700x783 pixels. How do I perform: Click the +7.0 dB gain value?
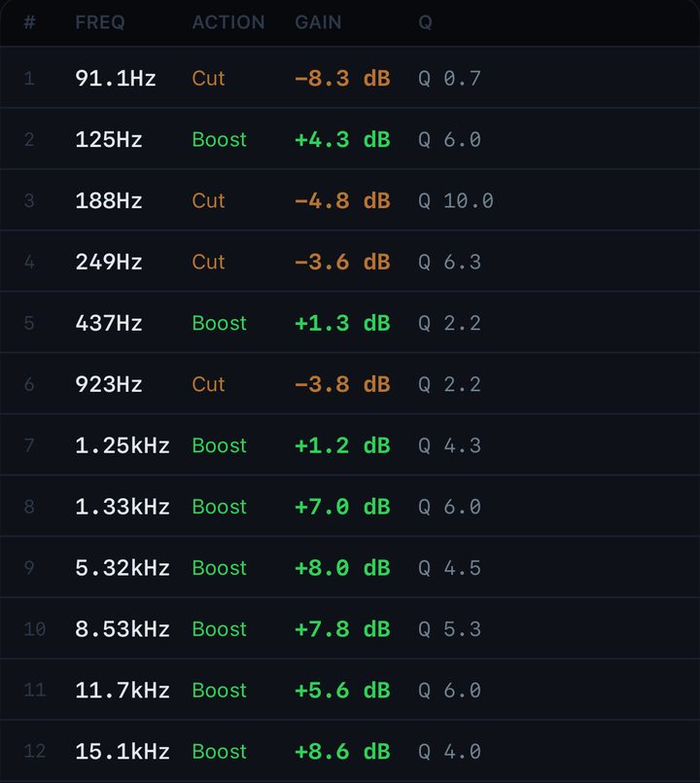(342, 507)
